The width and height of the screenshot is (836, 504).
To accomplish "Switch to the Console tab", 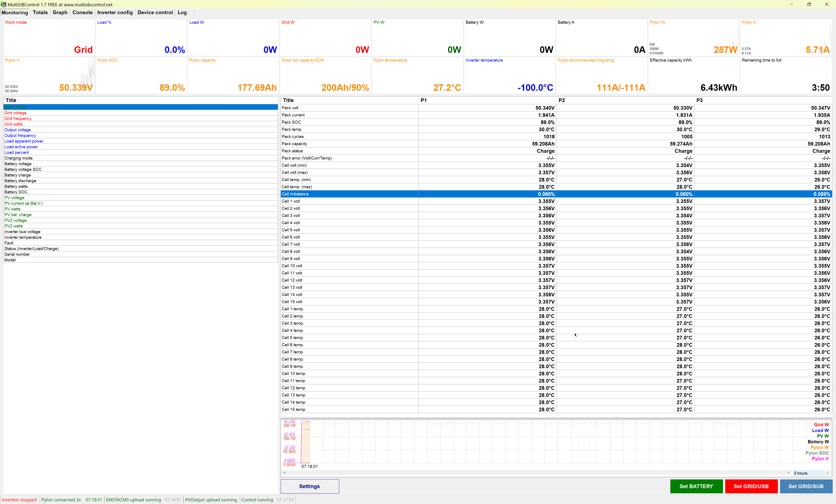I will pos(83,13).
